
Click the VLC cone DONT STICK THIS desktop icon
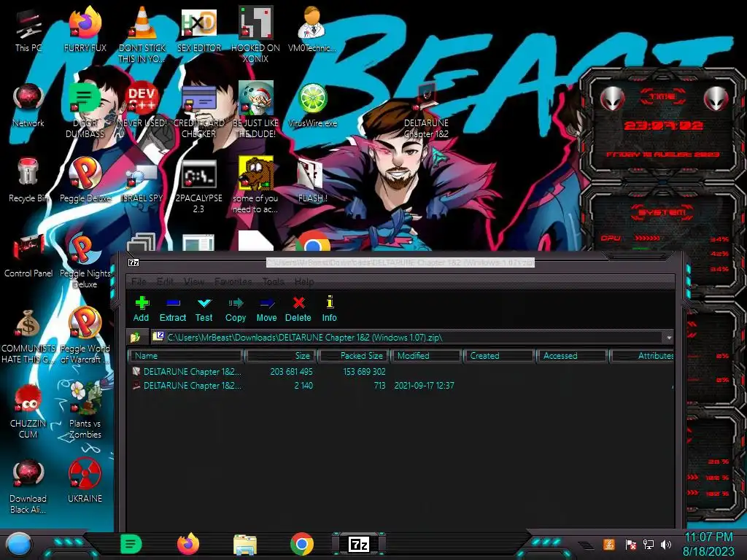(x=142, y=34)
